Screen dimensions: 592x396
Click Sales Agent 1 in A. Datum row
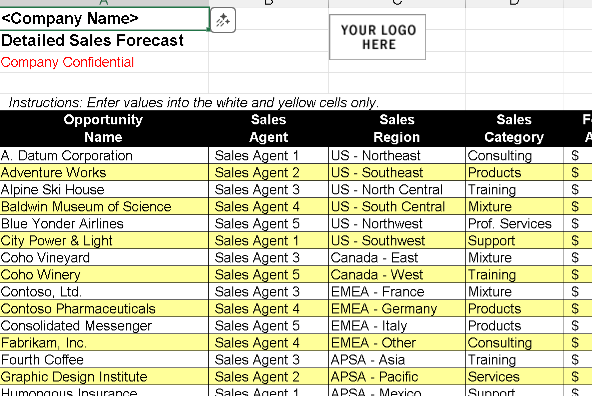point(268,155)
